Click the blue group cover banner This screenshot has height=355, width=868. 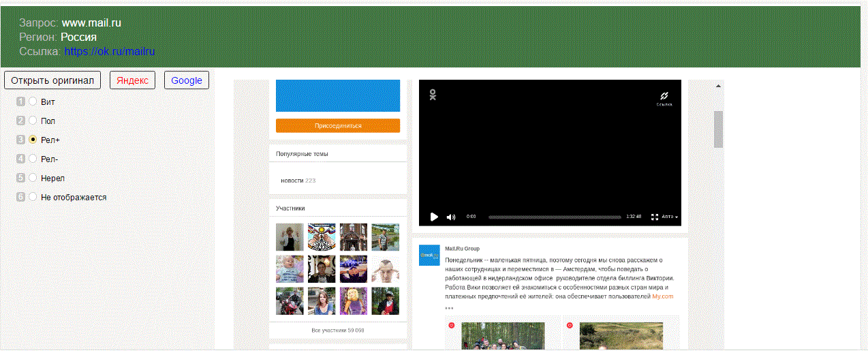[x=338, y=95]
